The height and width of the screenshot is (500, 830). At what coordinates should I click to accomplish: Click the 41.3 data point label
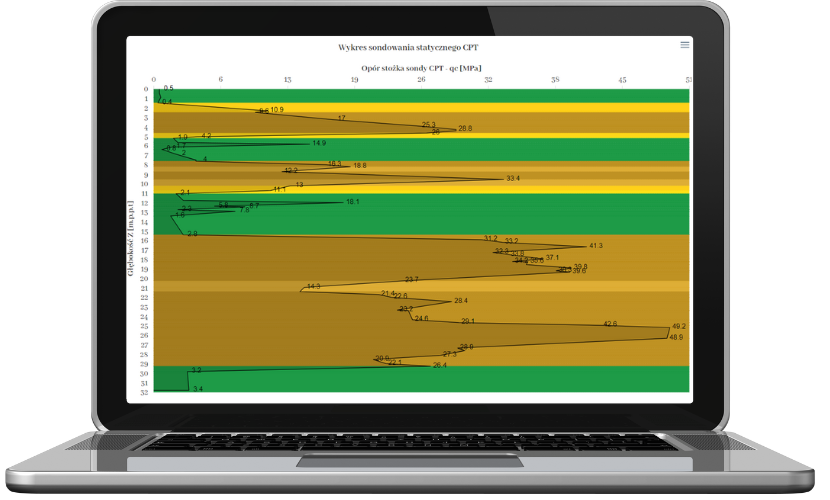click(596, 245)
